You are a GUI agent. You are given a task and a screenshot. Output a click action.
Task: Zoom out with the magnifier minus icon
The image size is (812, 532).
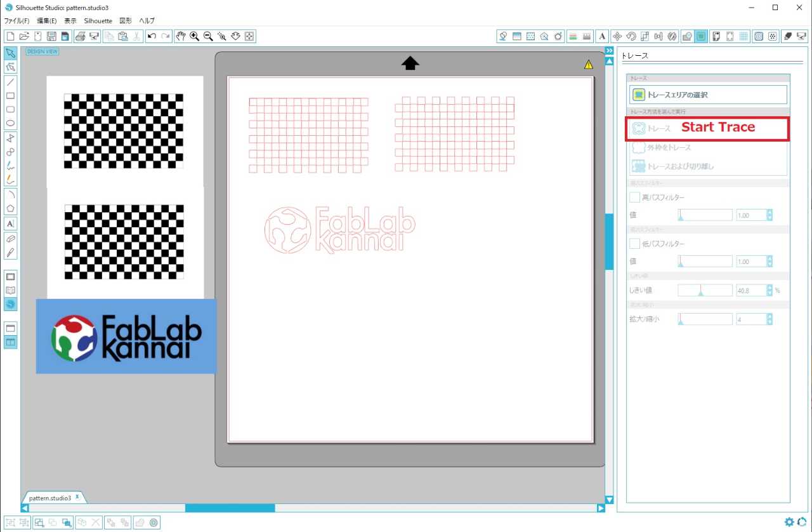[208, 36]
